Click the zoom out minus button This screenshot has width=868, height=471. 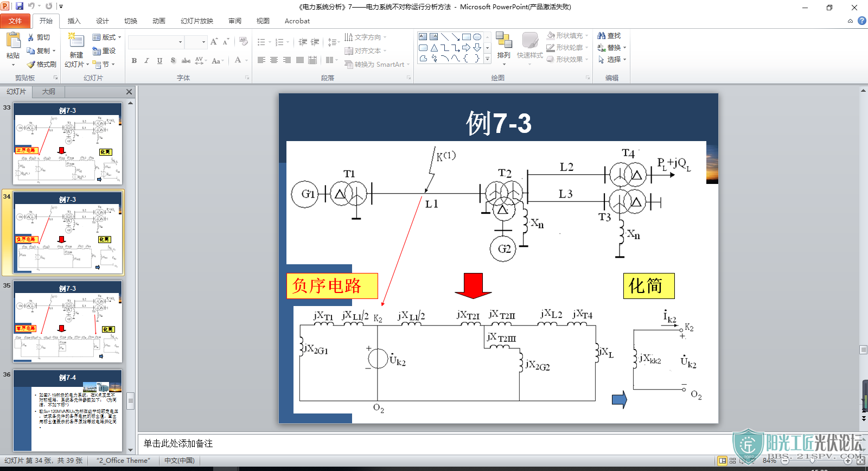point(785,461)
